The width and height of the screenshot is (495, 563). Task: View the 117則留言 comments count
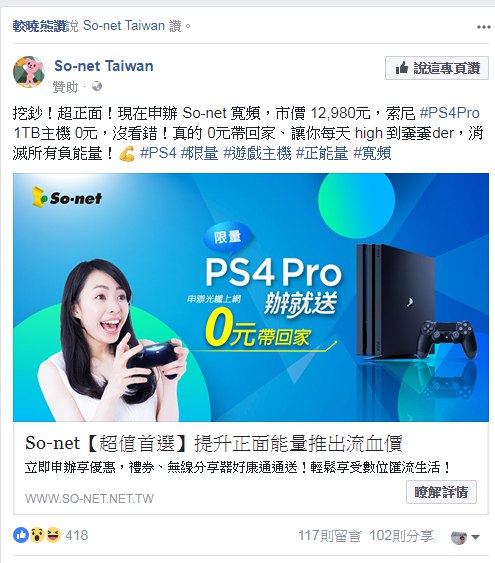pos(330,536)
